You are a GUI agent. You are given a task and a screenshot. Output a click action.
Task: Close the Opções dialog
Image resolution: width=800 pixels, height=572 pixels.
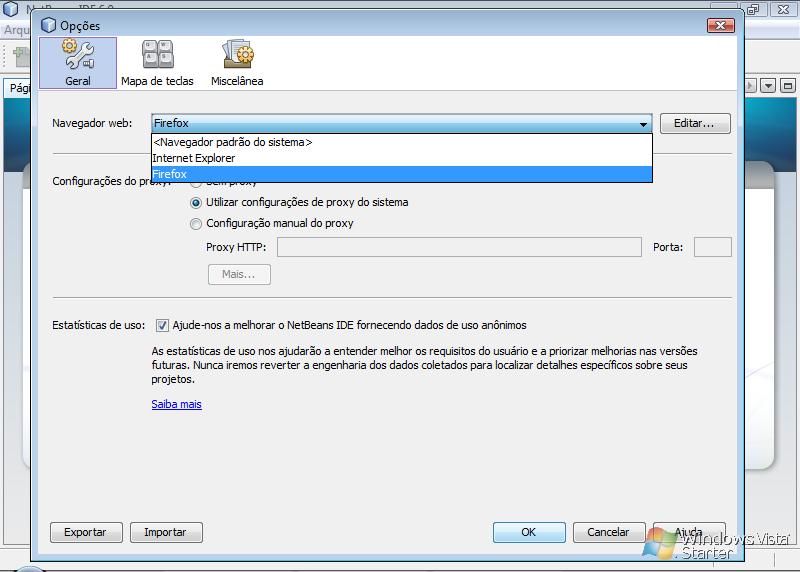tap(720, 26)
